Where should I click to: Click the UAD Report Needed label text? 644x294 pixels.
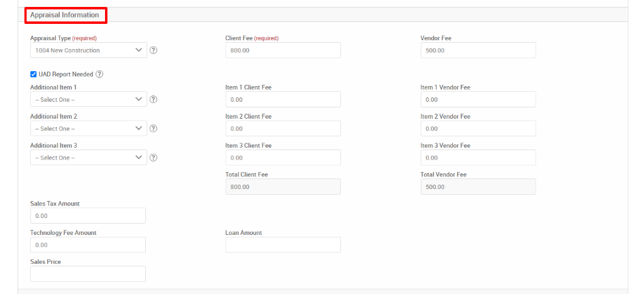[x=65, y=75]
